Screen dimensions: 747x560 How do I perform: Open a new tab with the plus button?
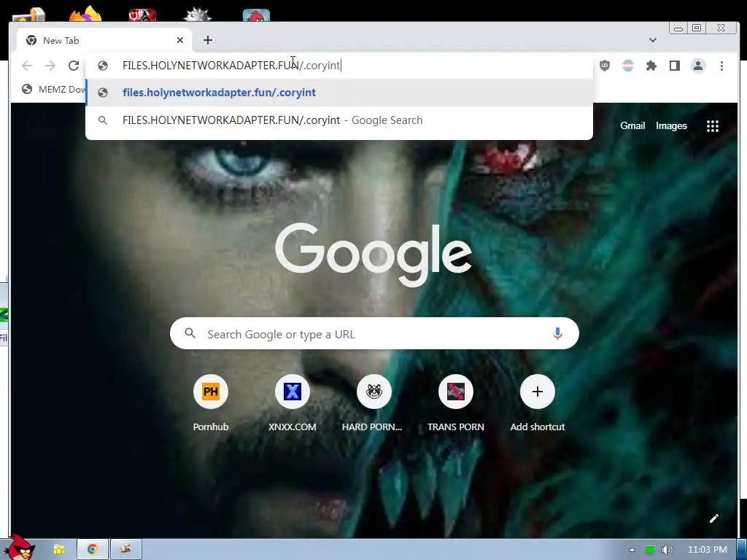click(208, 41)
